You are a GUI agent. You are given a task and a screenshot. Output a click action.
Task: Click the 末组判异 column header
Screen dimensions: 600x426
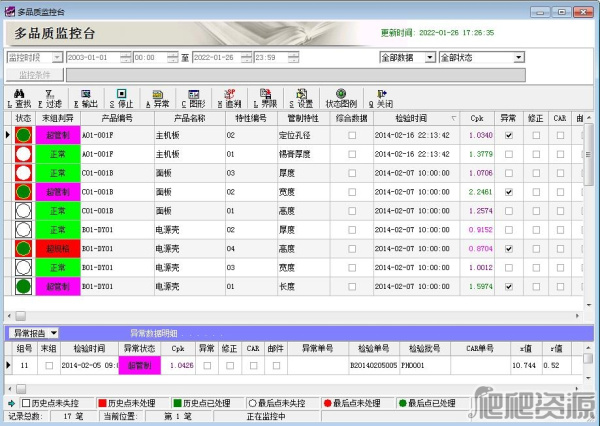(x=58, y=118)
